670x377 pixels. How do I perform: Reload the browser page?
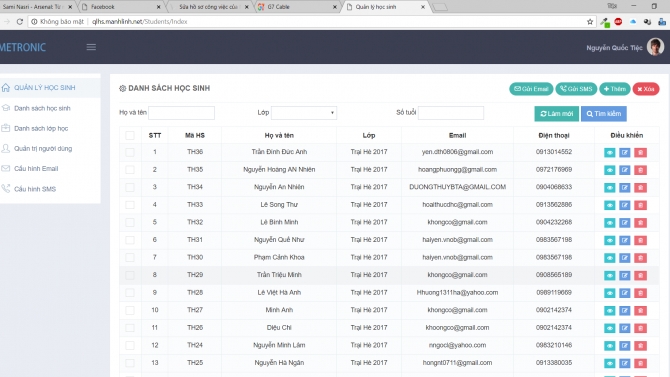tap(20, 21)
